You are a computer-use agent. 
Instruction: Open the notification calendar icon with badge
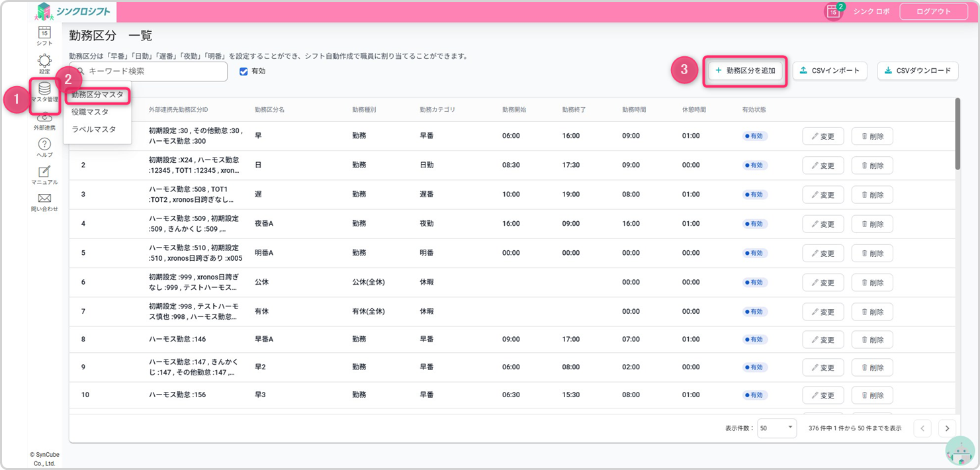pyautogui.click(x=834, y=12)
